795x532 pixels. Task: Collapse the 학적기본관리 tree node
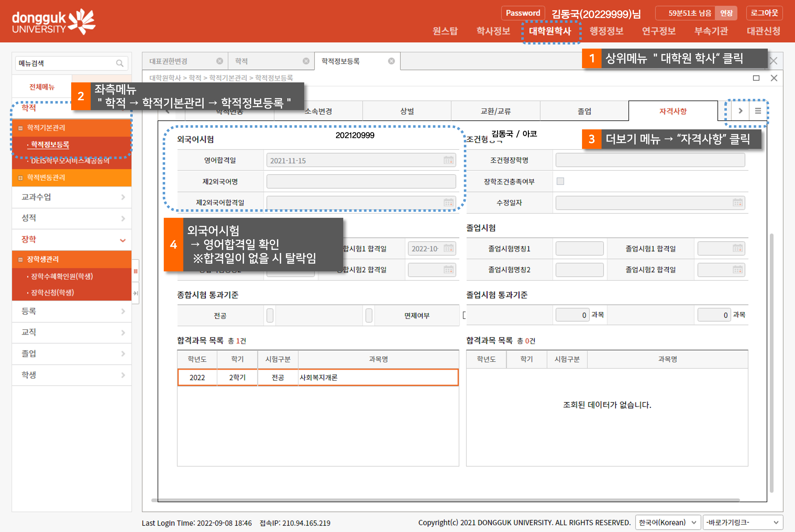point(20,128)
